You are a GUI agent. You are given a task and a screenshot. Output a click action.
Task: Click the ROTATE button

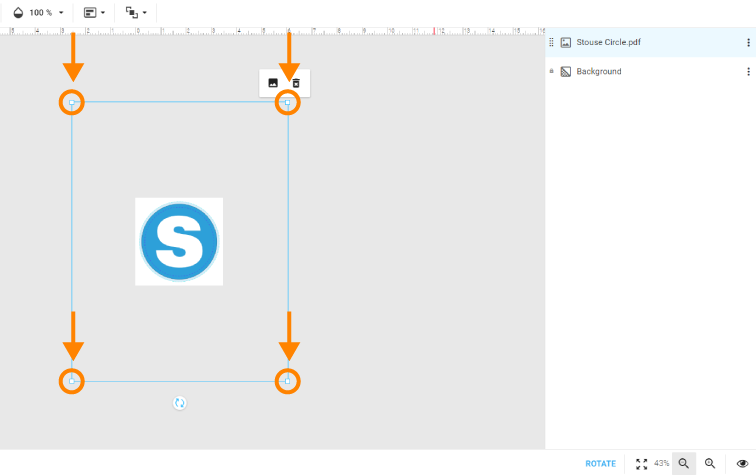pos(600,464)
